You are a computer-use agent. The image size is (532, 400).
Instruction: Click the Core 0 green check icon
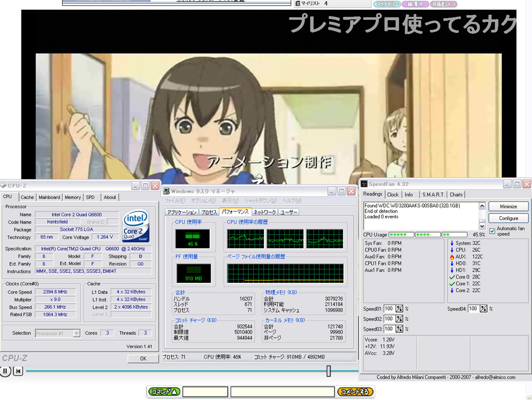[452, 277]
